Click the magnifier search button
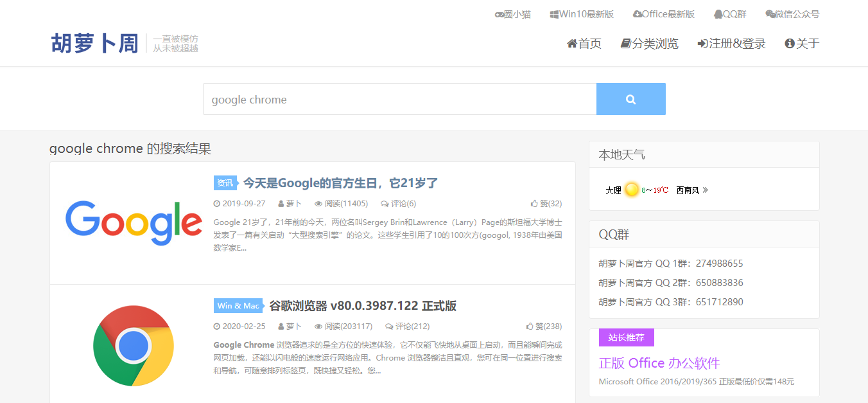The height and width of the screenshot is (403, 868). [630, 99]
